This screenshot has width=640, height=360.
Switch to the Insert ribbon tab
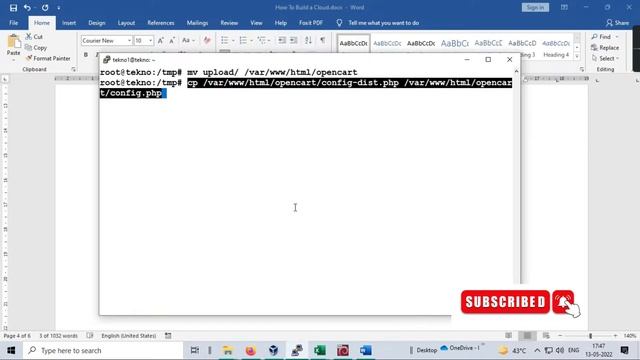pyautogui.click(x=69, y=23)
